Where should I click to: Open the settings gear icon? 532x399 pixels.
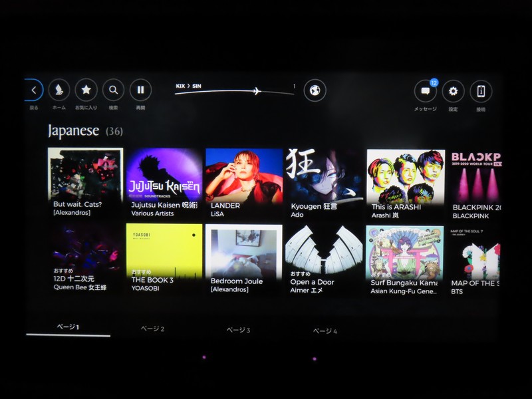point(453,91)
